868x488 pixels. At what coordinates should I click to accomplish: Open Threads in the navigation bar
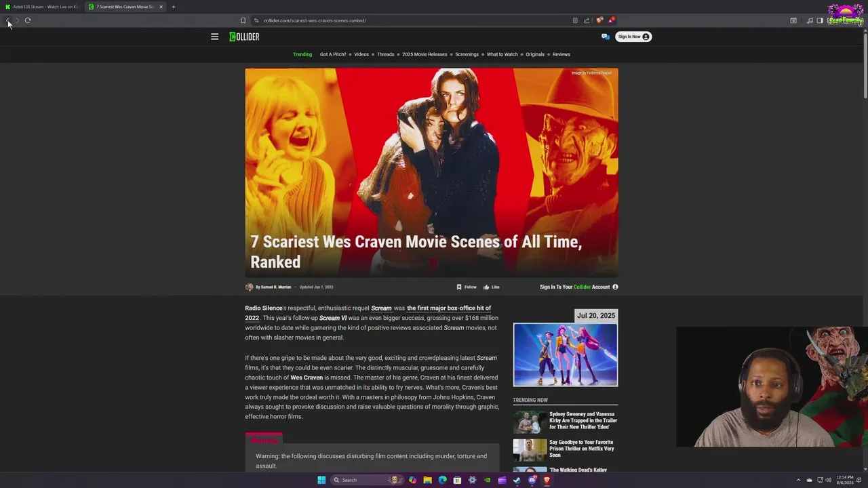pyautogui.click(x=386, y=54)
